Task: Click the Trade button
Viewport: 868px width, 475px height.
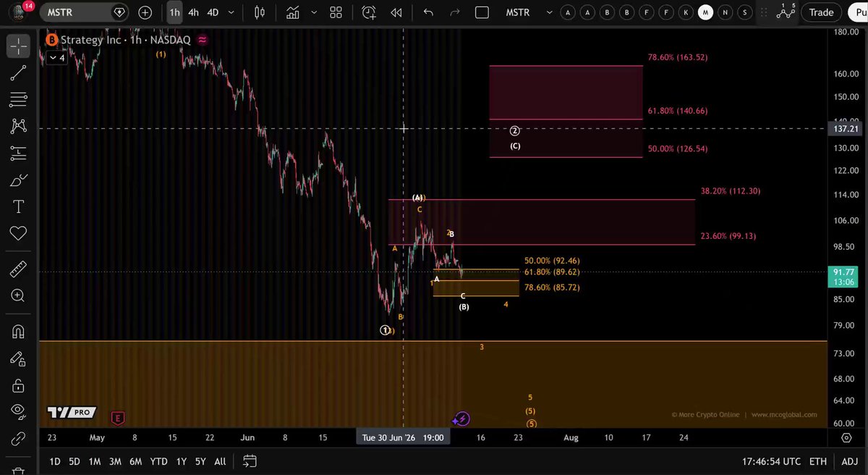Action: (822, 12)
